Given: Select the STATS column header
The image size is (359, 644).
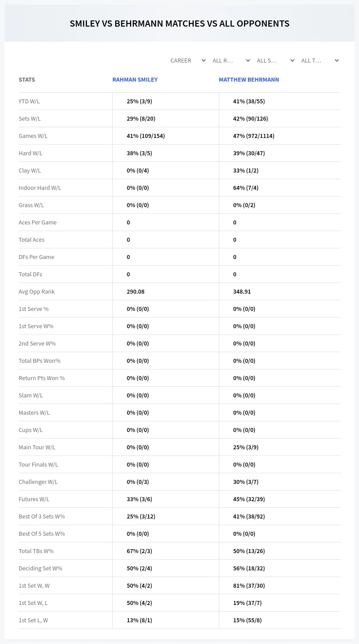Looking at the screenshot, I should pos(27,80).
